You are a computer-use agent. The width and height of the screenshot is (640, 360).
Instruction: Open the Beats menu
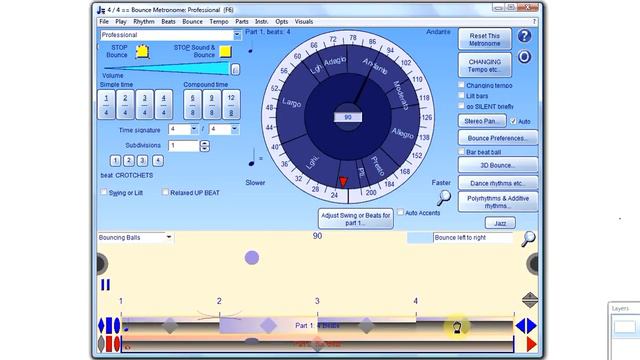click(x=168, y=22)
